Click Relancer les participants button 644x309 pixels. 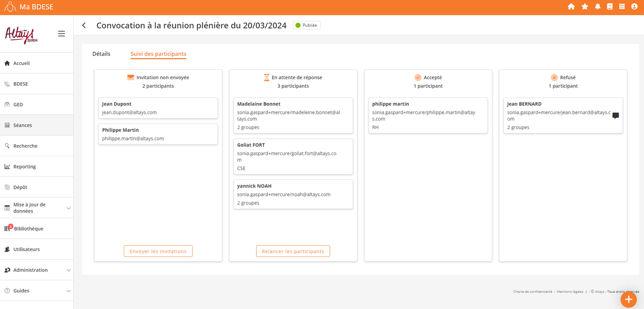(x=293, y=251)
